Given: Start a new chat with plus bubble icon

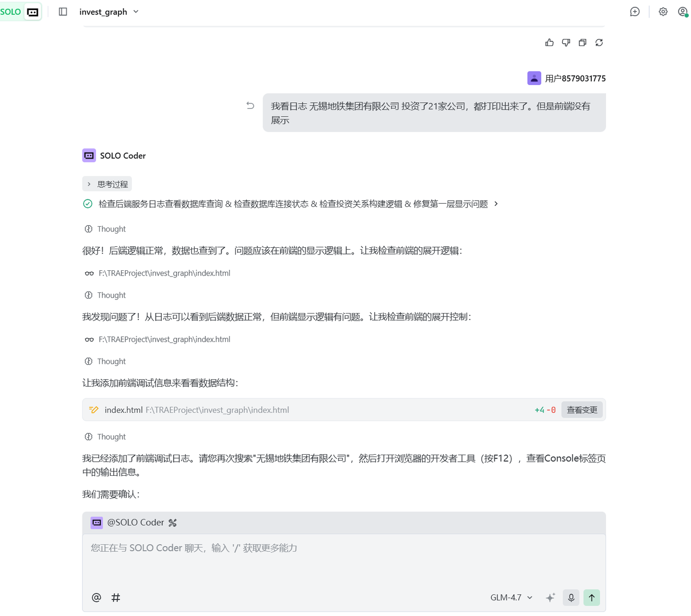Looking at the screenshot, I should 635,12.
